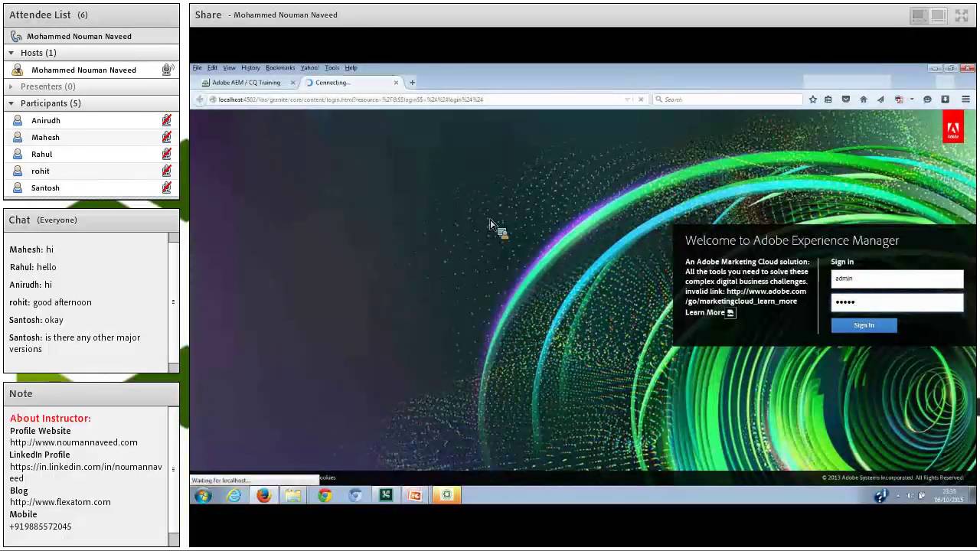Image resolution: width=980 pixels, height=551 pixels.
Task: Toggle Santosh's muted microphone icon
Action: [x=166, y=187]
